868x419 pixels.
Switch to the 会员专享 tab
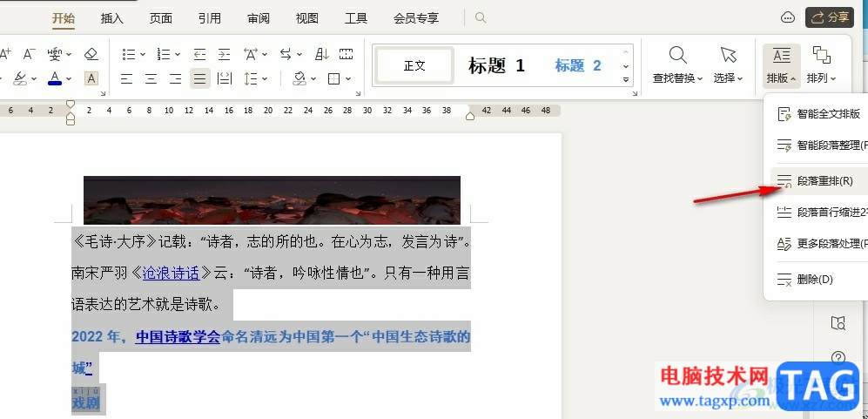point(416,18)
